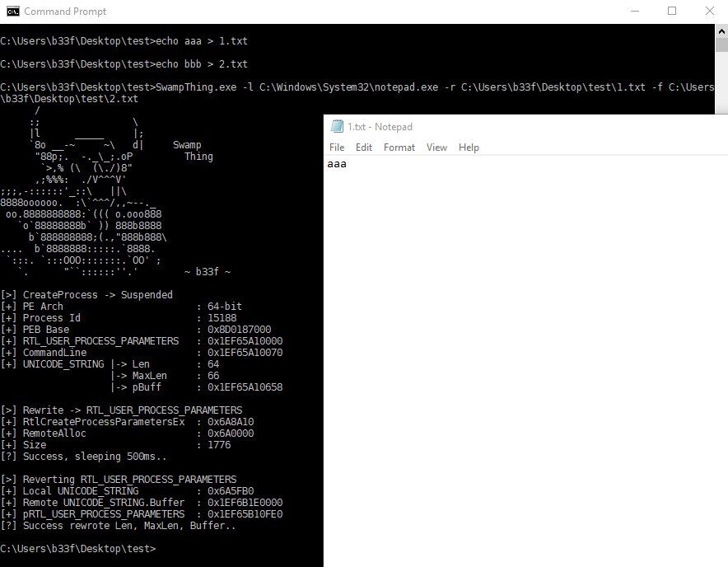Close the Command Prompt window
The image size is (728, 567).
click(x=709, y=12)
